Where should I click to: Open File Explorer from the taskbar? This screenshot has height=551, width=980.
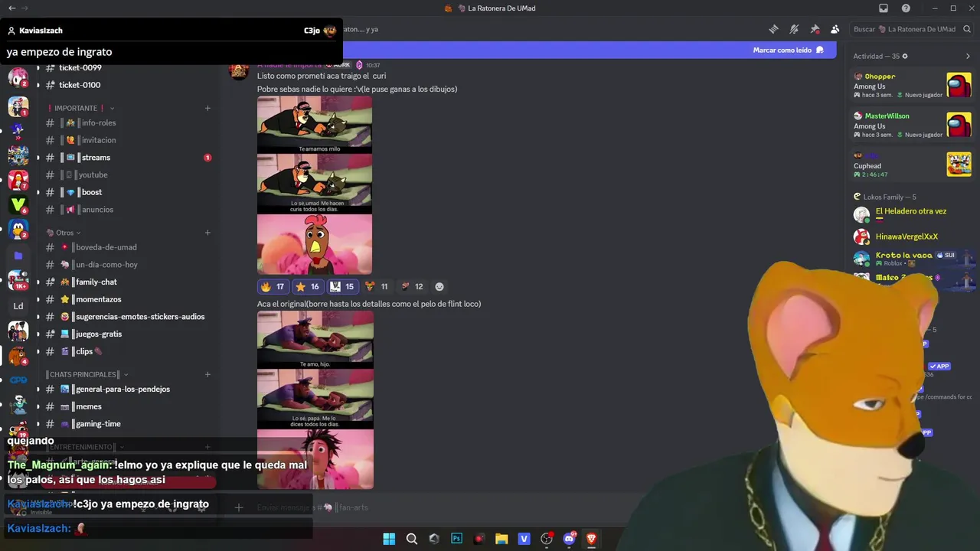click(x=501, y=539)
